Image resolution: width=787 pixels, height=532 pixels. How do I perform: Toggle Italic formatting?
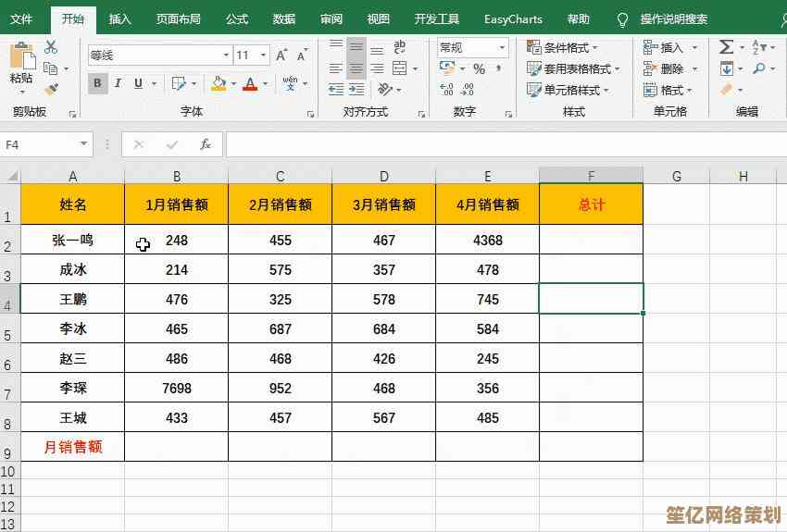(x=119, y=83)
